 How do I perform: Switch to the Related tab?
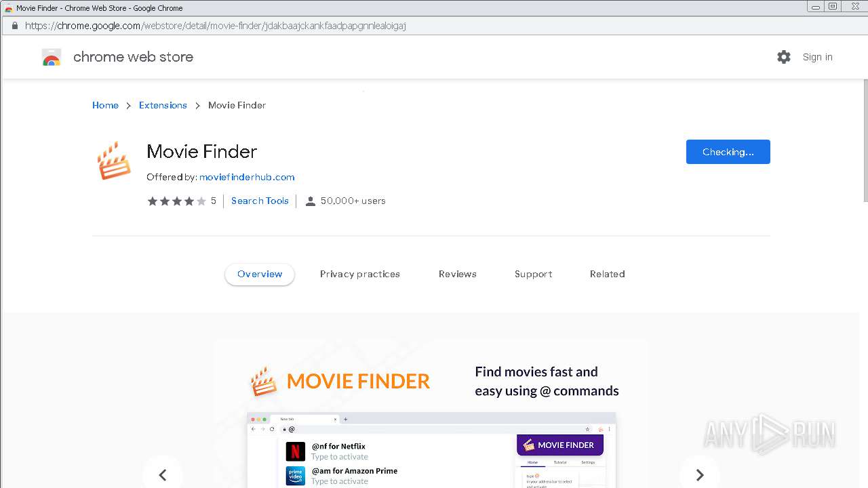[x=608, y=274]
